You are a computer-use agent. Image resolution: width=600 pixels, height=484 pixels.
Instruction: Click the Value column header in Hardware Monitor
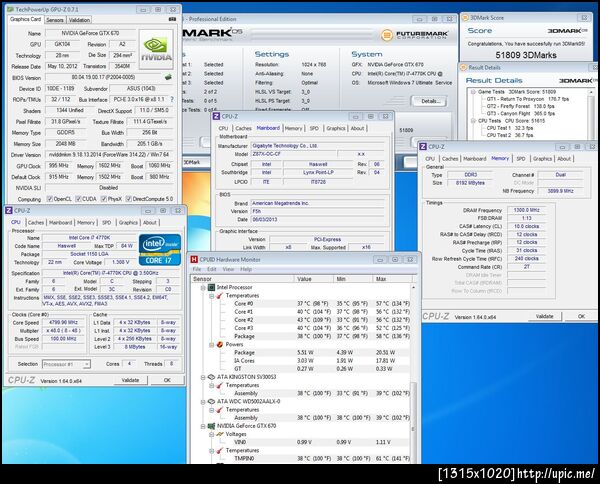click(x=314, y=279)
